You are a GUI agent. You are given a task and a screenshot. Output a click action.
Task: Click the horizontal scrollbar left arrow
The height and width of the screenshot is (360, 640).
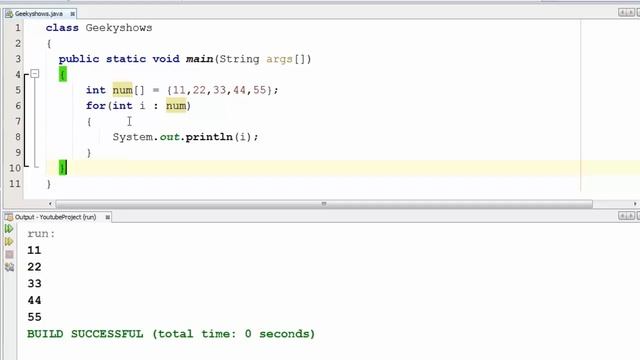(x=51, y=204)
